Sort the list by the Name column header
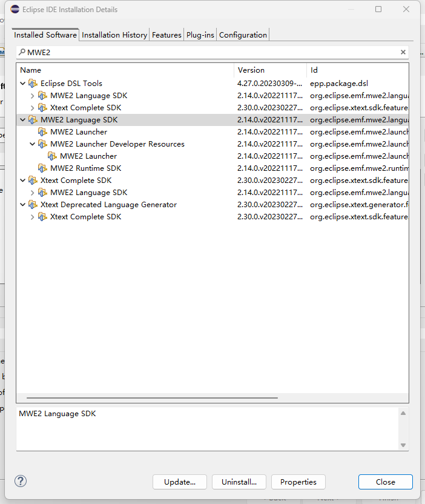Viewport: 425px width, 504px height. [x=125, y=70]
